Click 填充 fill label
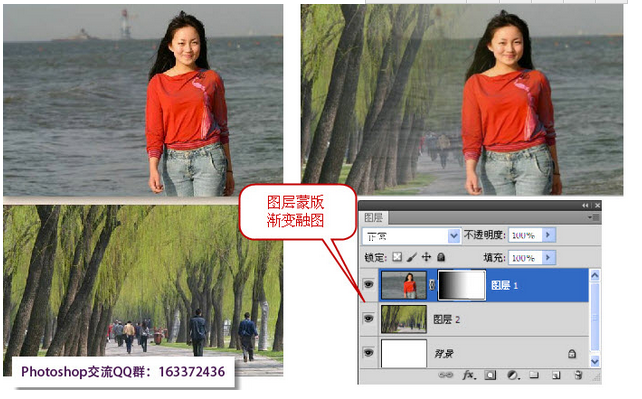This screenshot has width=642, height=399. pyautogui.click(x=495, y=257)
